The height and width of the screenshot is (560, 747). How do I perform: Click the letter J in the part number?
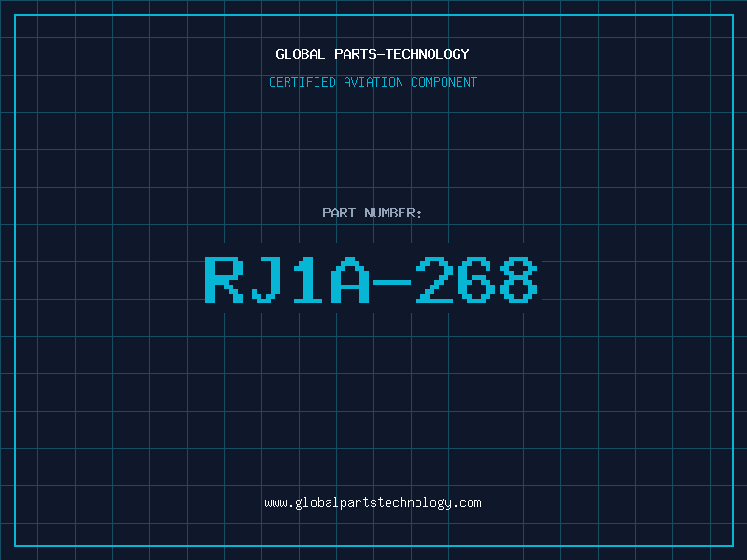266,280
